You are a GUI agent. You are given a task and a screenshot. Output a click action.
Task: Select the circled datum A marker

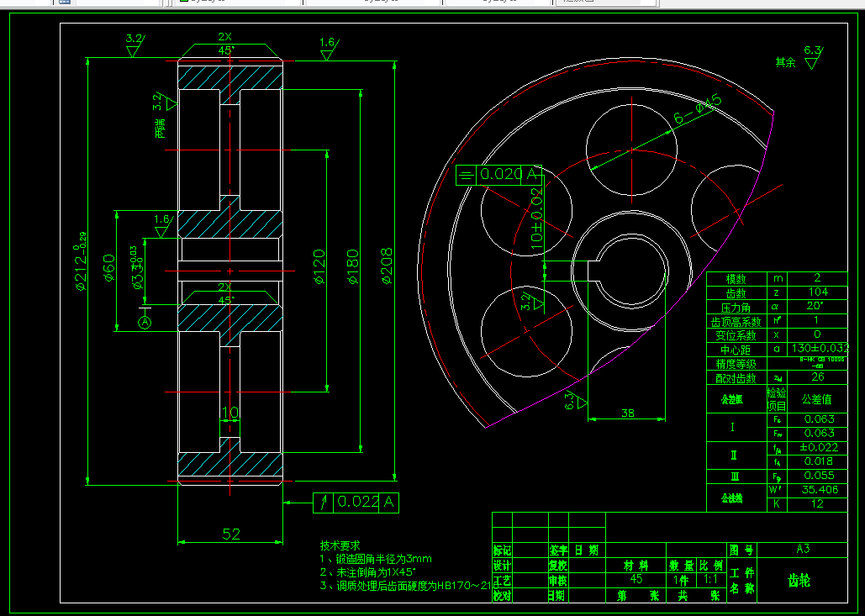[145, 322]
